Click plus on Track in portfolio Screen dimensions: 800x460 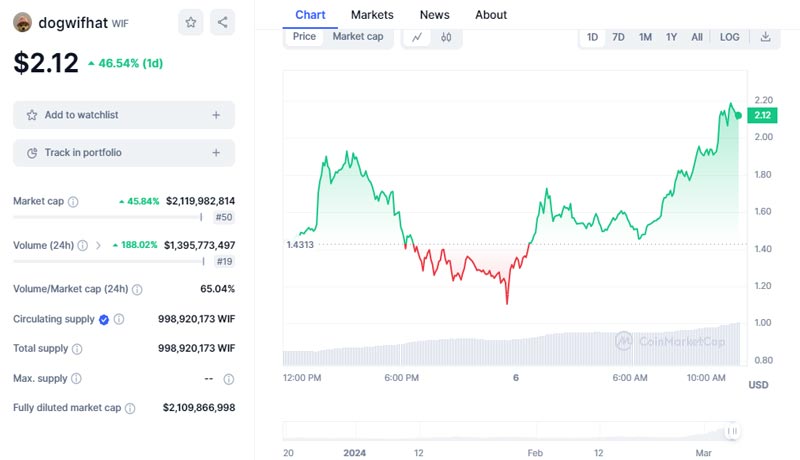[x=216, y=153]
